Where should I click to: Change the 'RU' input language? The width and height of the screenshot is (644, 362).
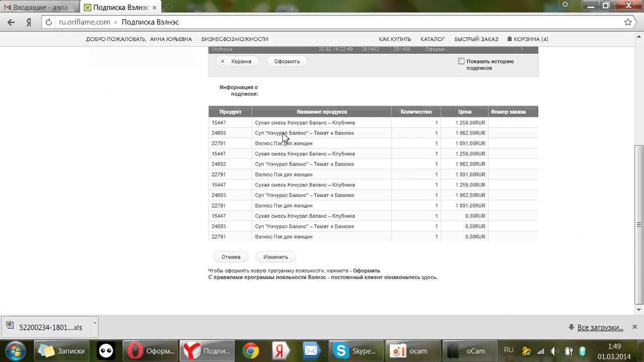[x=509, y=350]
